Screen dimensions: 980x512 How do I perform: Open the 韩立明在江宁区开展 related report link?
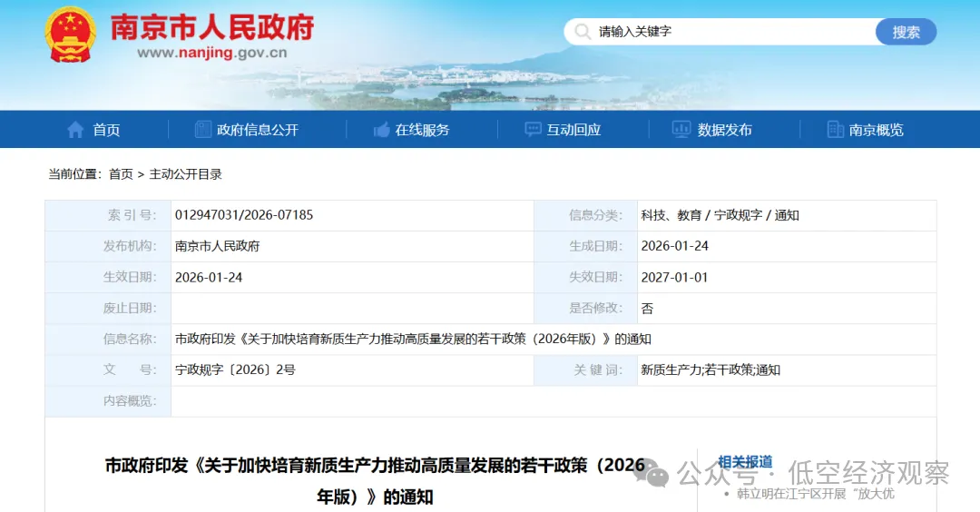[815, 494]
